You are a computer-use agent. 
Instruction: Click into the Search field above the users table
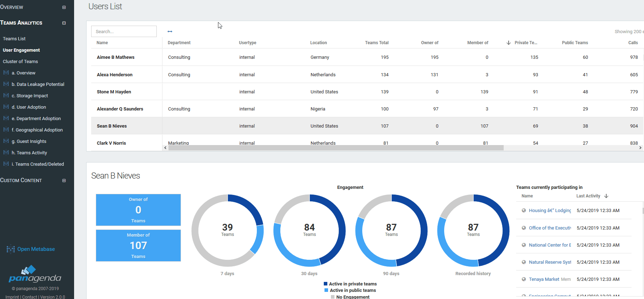[x=124, y=32]
